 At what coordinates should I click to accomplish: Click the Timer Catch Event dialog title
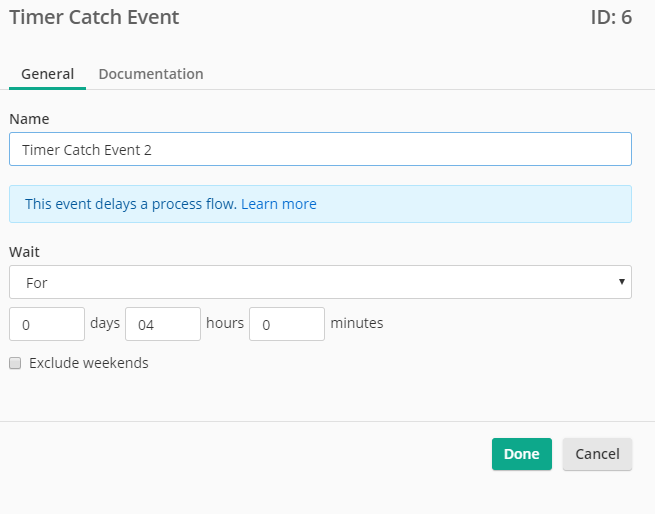coord(94,18)
